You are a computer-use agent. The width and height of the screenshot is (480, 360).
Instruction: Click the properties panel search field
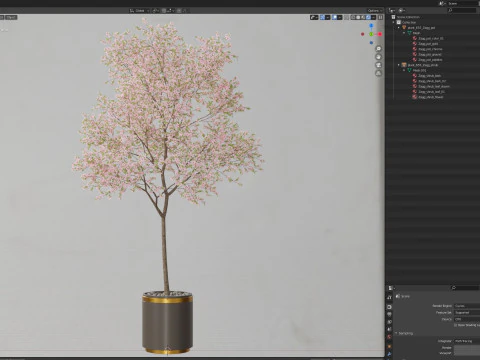[465, 288]
